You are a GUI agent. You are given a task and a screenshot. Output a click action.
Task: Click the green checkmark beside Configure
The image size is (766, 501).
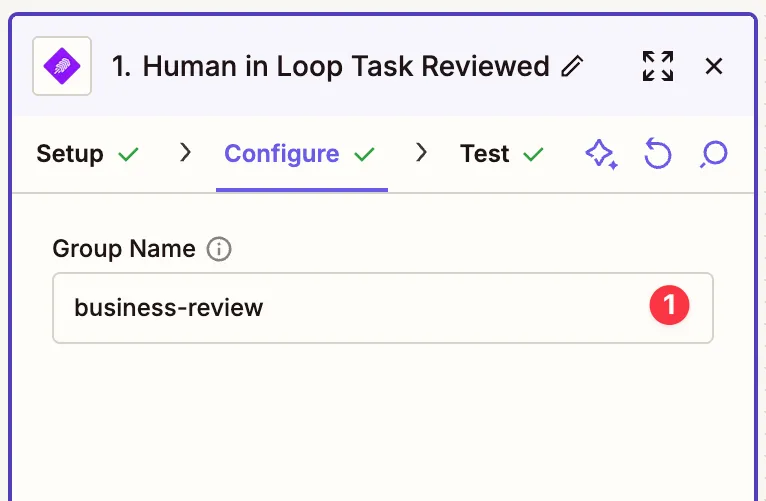pos(364,155)
